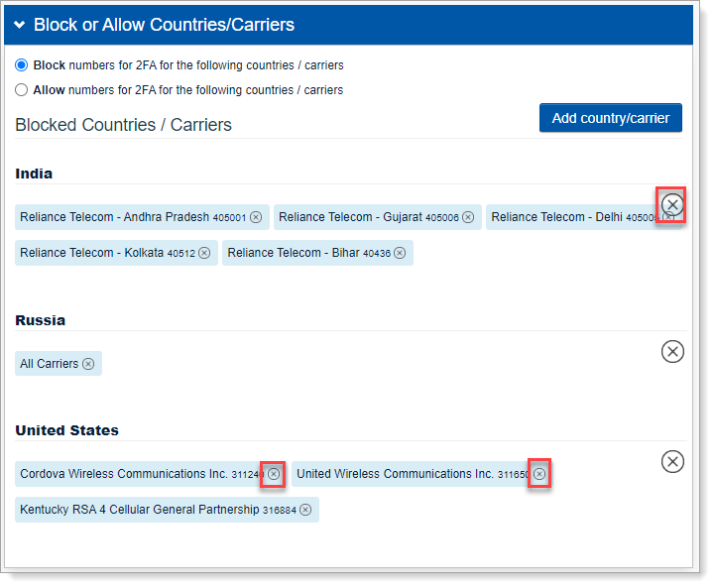Remove All Carriers tag under Russia
Image resolution: width=715 pixels, height=588 pixels.
point(88,364)
